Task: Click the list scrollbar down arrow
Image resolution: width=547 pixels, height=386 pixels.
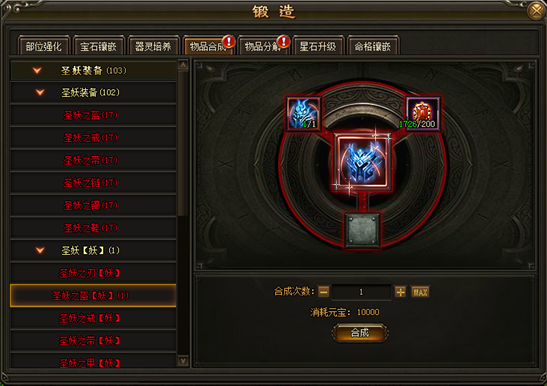Action: tap(183, 361)
